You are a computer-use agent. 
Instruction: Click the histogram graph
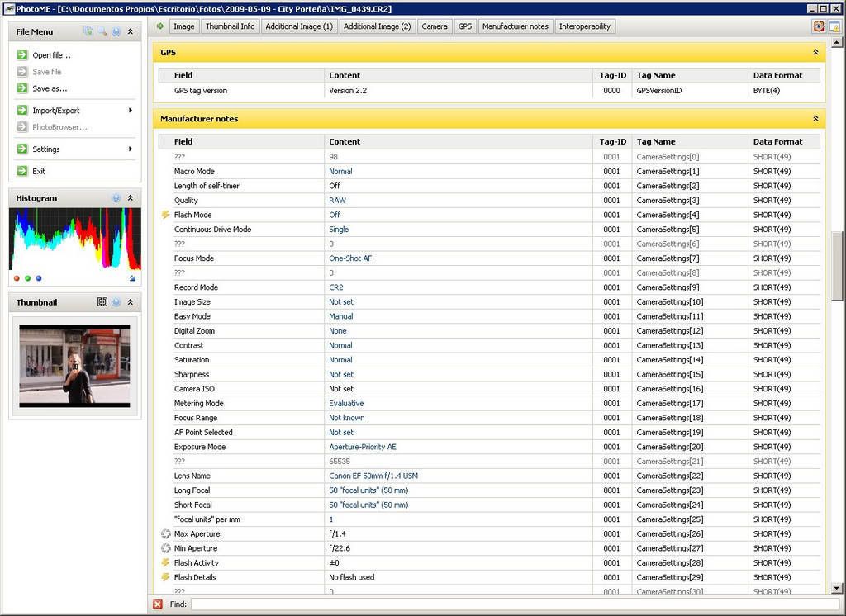tap(75, 239)
